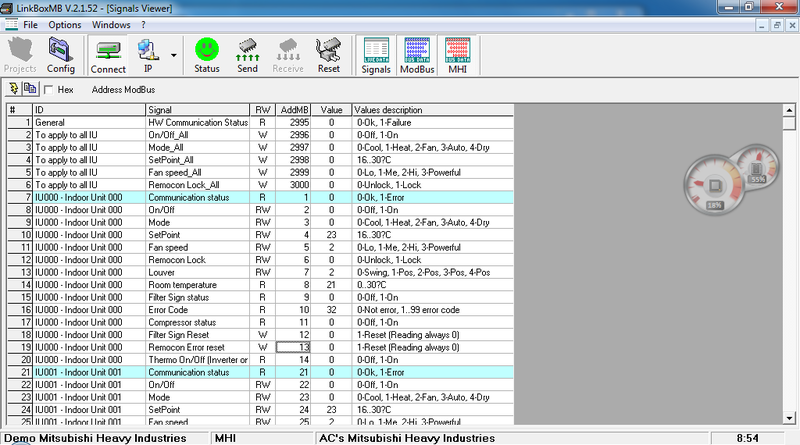Enable the Hex checkbox

(x=49, y=89)
